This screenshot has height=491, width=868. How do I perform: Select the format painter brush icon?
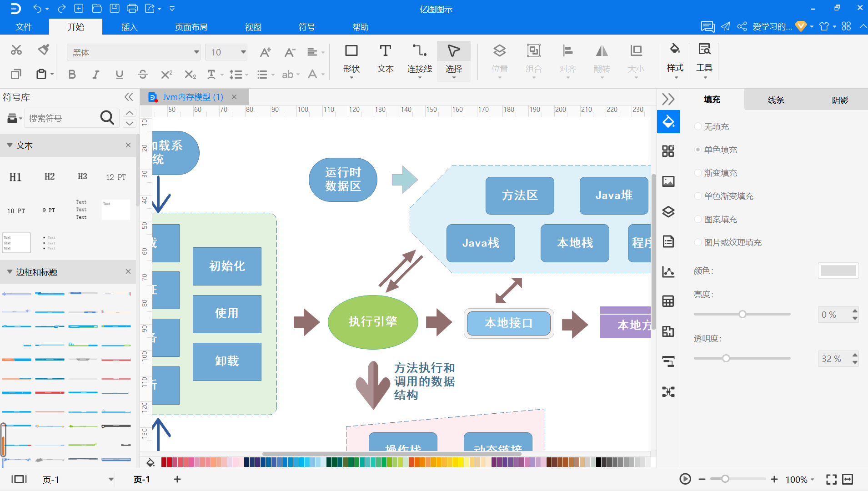(x=44, y=50)
